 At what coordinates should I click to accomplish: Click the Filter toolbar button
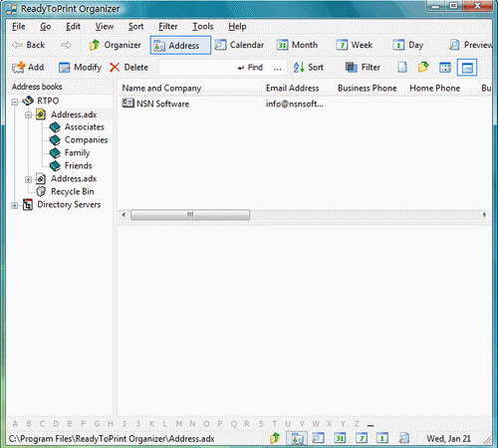(363, 68)
